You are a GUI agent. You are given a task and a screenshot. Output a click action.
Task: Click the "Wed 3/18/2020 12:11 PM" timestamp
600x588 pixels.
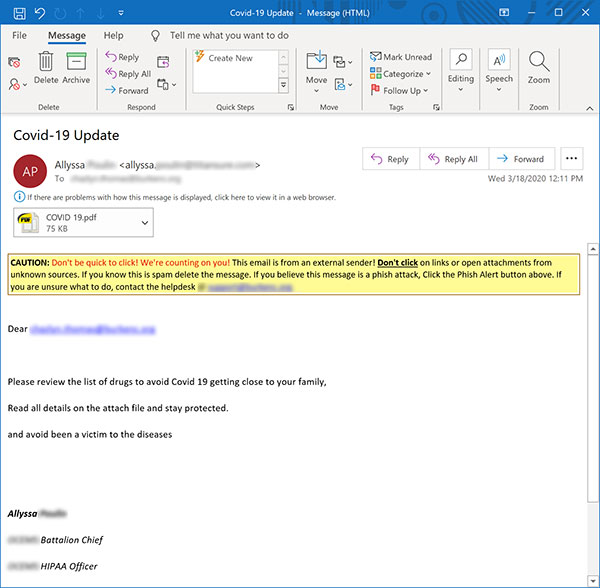(535, 179)
